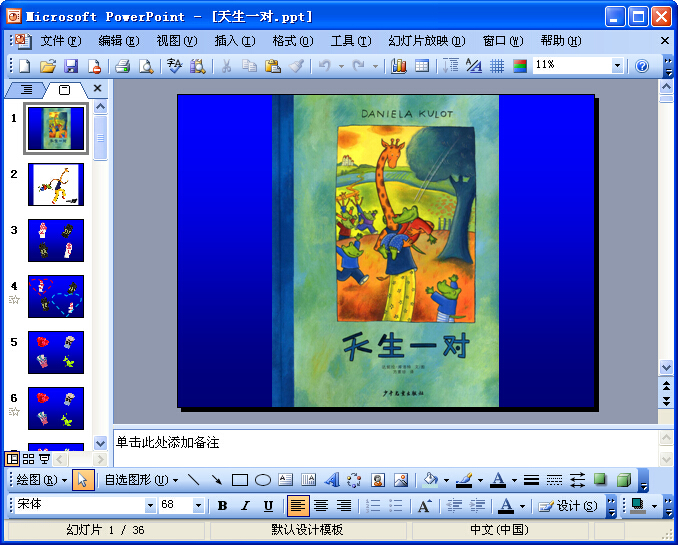Screen dimensions: 678x545
Task: Toggle bold formatting
Action: [222, 506]
